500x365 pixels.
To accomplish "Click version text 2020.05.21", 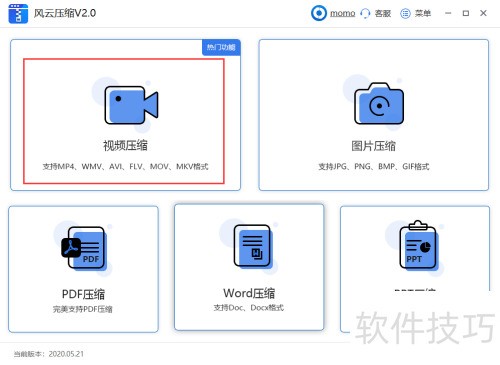I will click(x=66, y=354).
